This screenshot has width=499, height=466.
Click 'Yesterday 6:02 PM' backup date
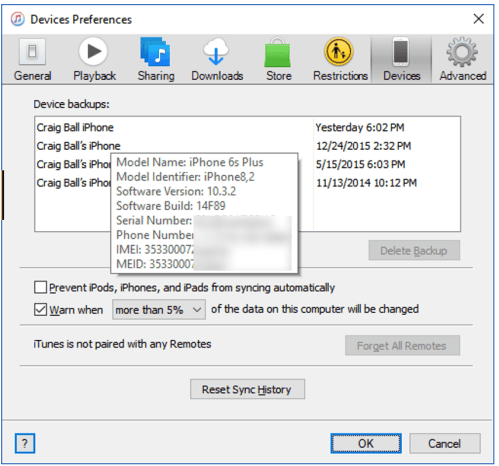tap(360, 127)
